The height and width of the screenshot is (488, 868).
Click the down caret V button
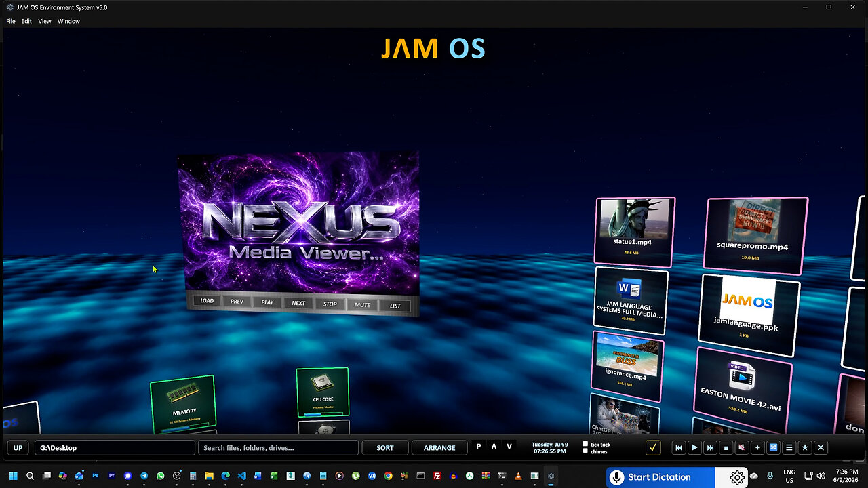coord(509,447)
